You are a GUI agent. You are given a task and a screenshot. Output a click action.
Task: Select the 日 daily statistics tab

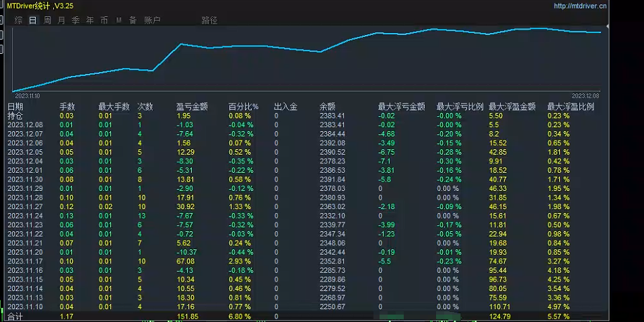(x=33, y=20)
